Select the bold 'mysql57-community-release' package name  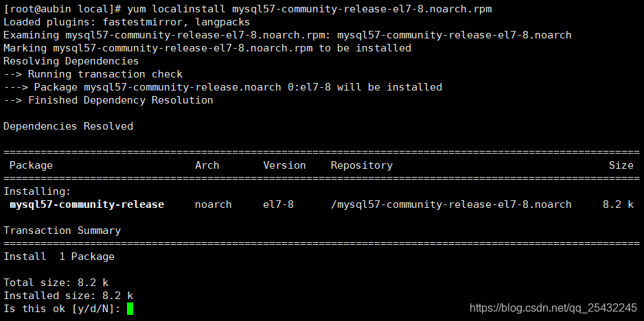(x=87, y=204)
